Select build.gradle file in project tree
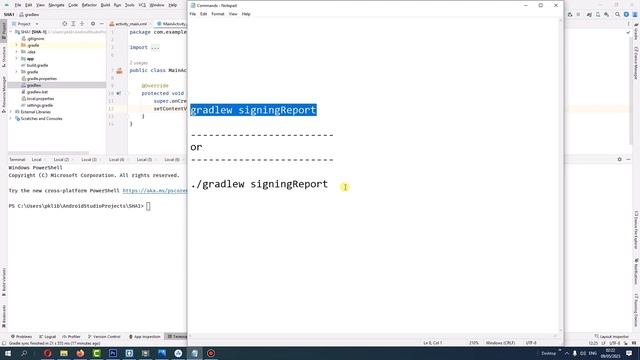The image size is (640, 360). pos(37,65)
